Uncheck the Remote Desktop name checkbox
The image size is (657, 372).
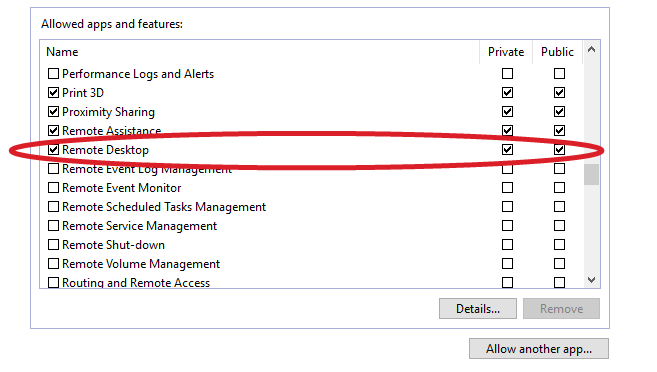[53, 150]
